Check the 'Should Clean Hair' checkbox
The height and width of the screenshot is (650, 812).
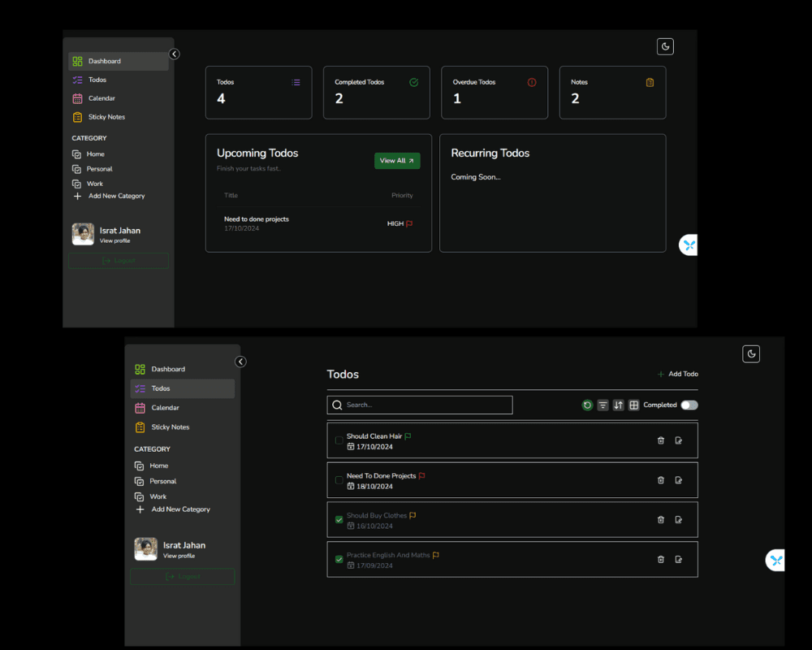click(339, 440)
